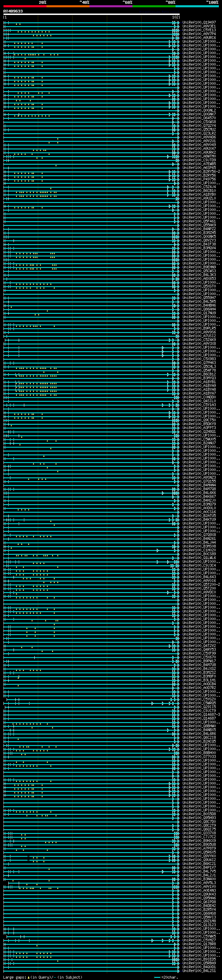
Task: Click the purple ~60% legend segment
Action: [111, 6]
